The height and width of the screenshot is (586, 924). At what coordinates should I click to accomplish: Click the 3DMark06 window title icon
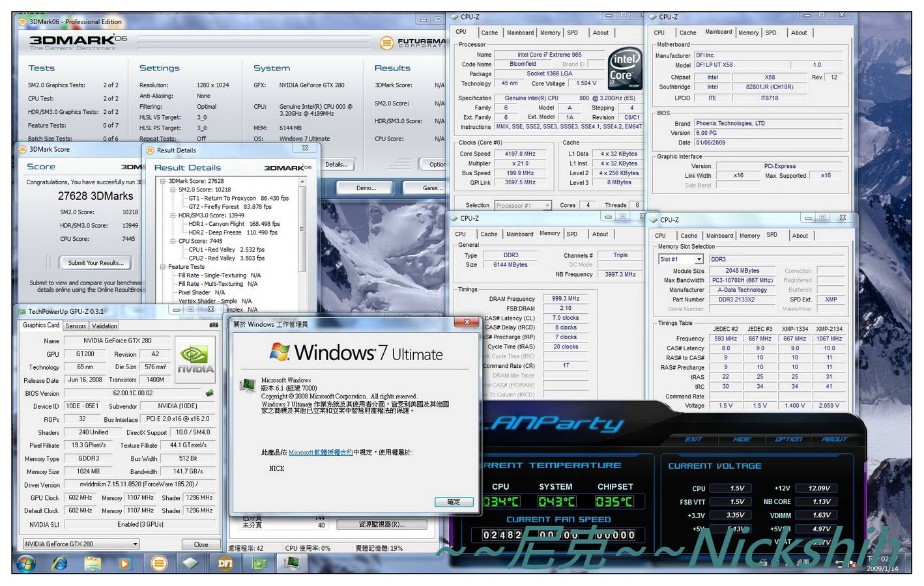pos(22,21)
